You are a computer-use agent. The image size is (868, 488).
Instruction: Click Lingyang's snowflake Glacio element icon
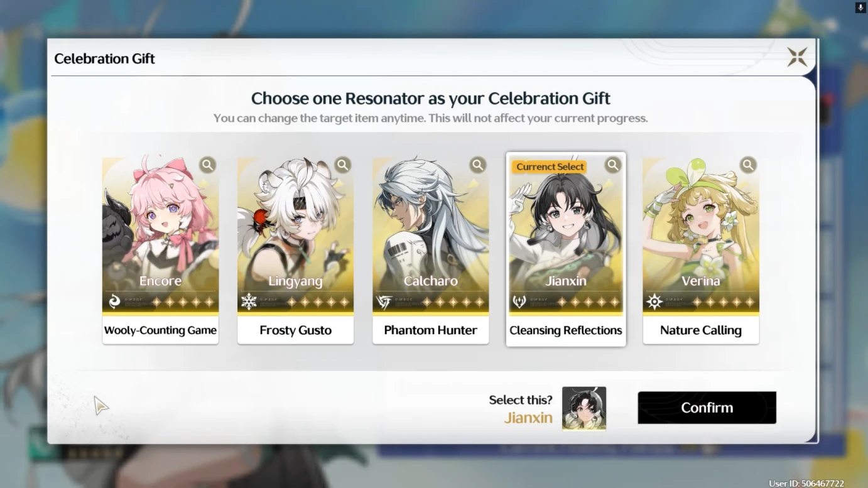point(249,302)
